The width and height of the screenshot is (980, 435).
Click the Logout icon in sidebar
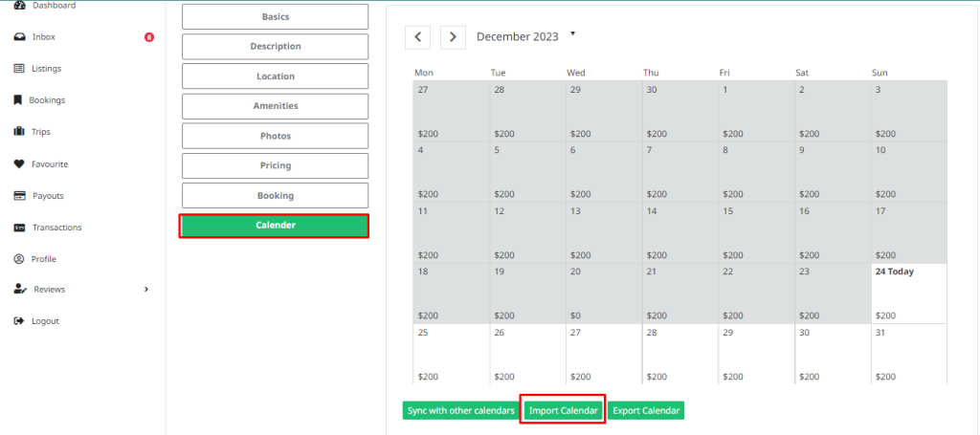[x=19, y=321]
